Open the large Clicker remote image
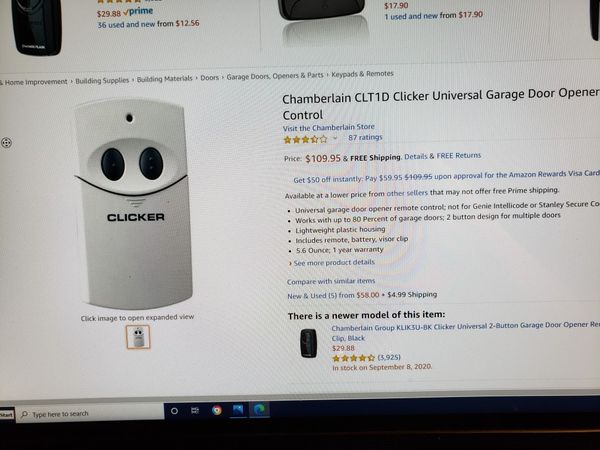This screenshot has height=450, width=600. coord(133,204)
